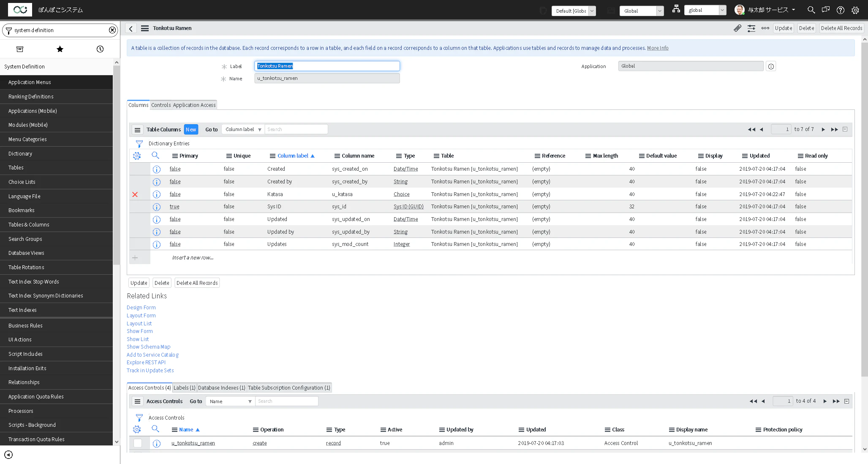Preview the Sys ID record info icon
Image resolution: width=868 pixels, height=464 pixels.
pyautogui.click(x=157, y=207)
